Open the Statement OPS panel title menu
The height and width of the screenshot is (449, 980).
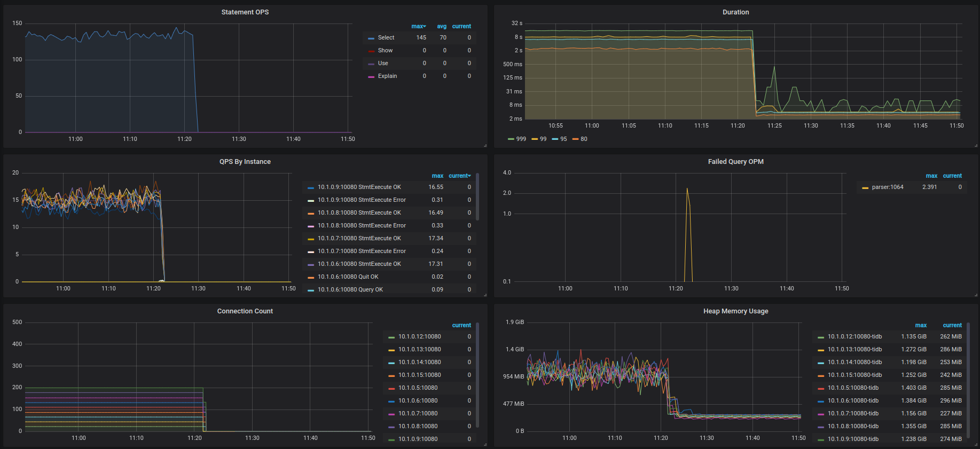[x=245, y=12]
